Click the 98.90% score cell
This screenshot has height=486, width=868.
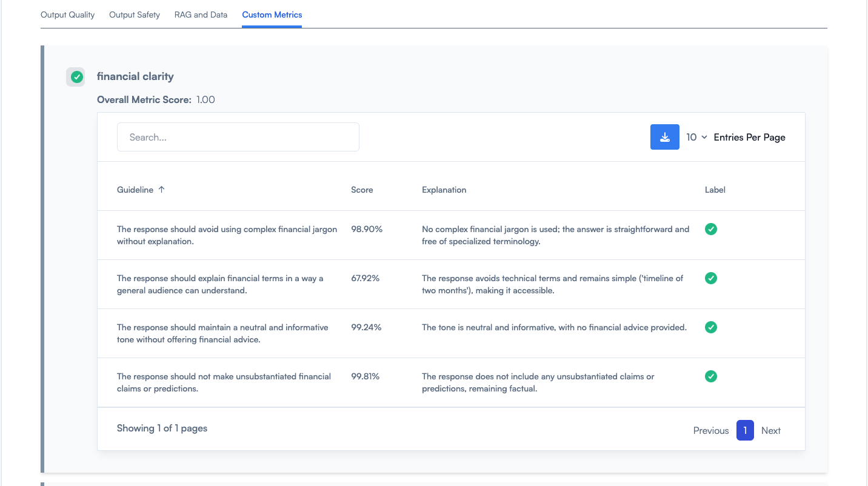click(367, 229)
